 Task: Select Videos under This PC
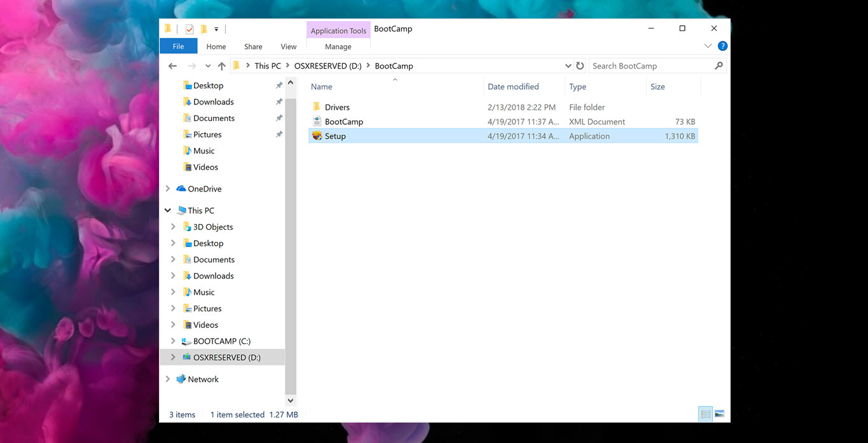tap(205, 325)
